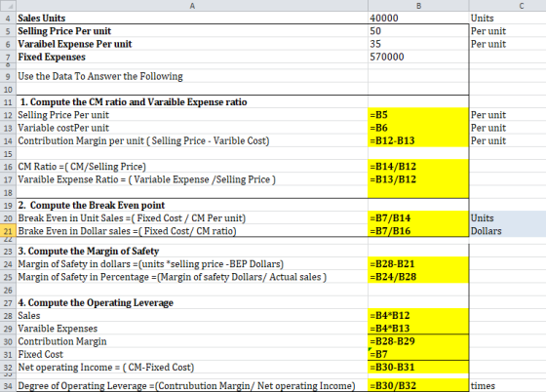Select row 21 header
Image resolution: width=546 pixels, height=392 pixels.
coord(8,231)
